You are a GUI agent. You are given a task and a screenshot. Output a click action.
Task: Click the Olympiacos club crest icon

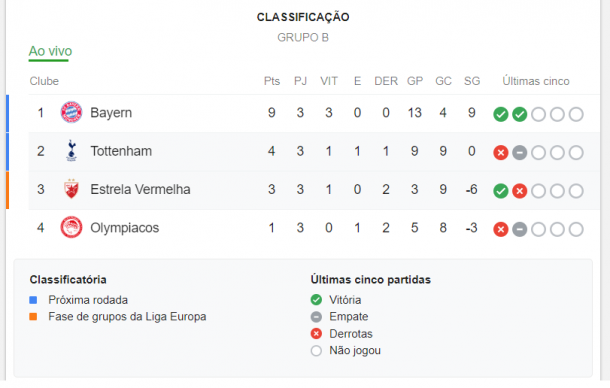coord(71,227)
